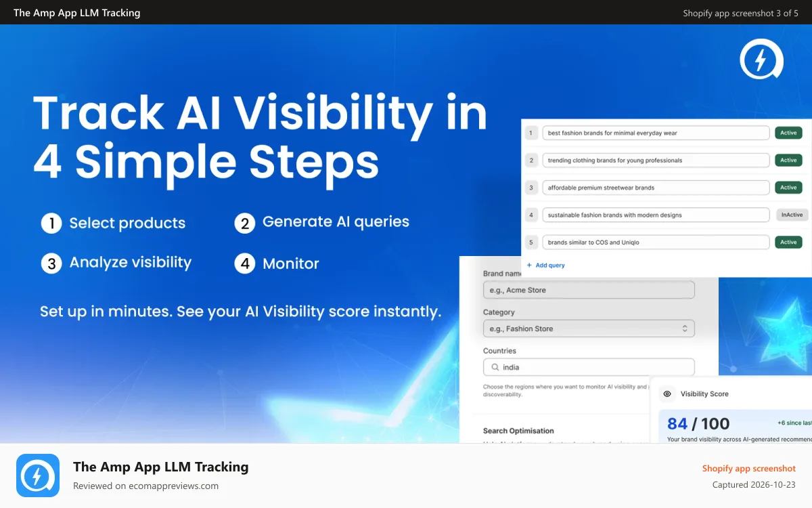Click the 'Add query' link
812x508 pixels.
(545, 266)
